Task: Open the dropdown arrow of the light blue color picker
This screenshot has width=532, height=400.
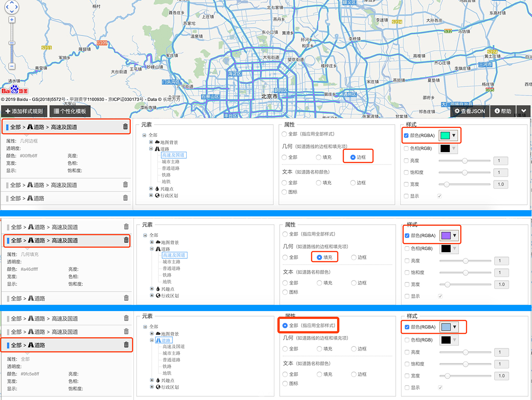Action: tap(455, 327)
